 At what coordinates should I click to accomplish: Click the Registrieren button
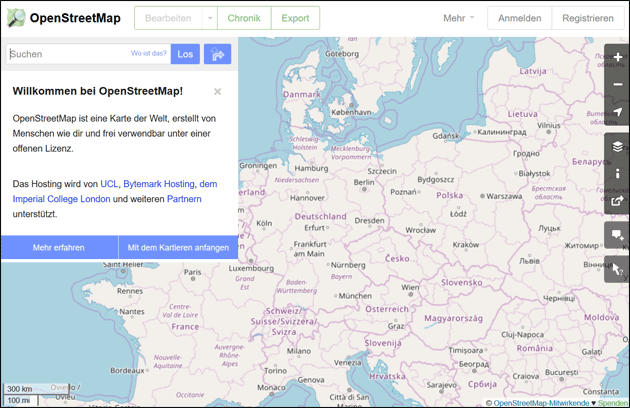pyautogui.click(x=588, y=18)
